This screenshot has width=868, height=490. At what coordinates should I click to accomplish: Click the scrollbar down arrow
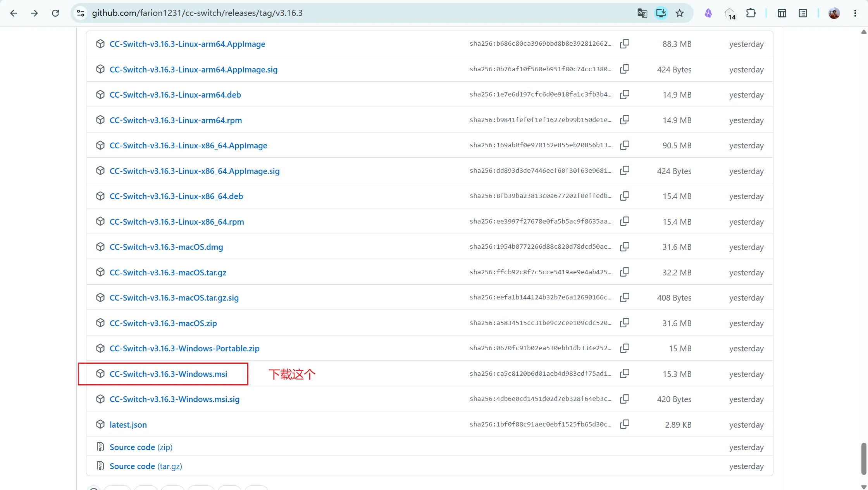click(864, 487)
